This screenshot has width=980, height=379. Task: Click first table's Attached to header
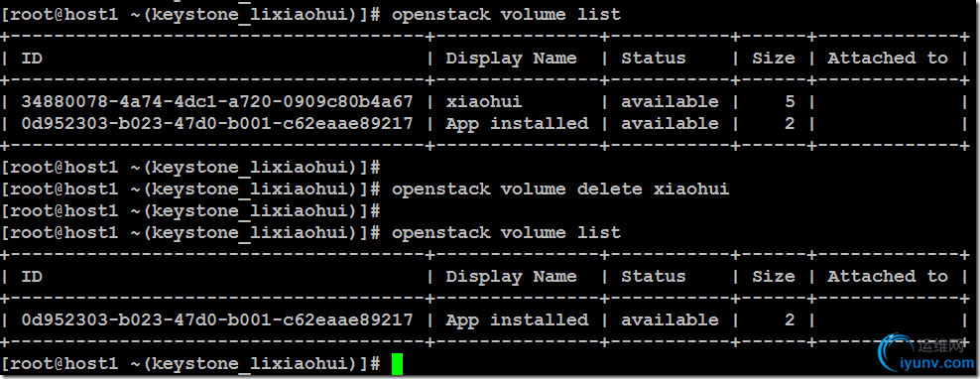click(x=888, y=59)
